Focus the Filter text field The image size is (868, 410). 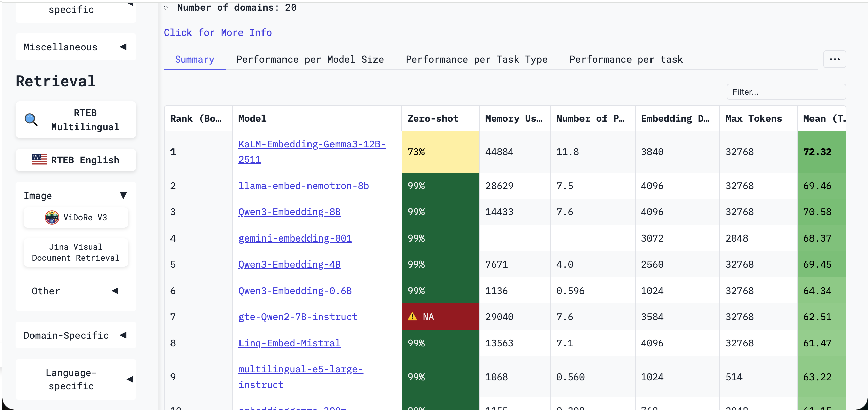pyautogui.click(x=786, y=92)
